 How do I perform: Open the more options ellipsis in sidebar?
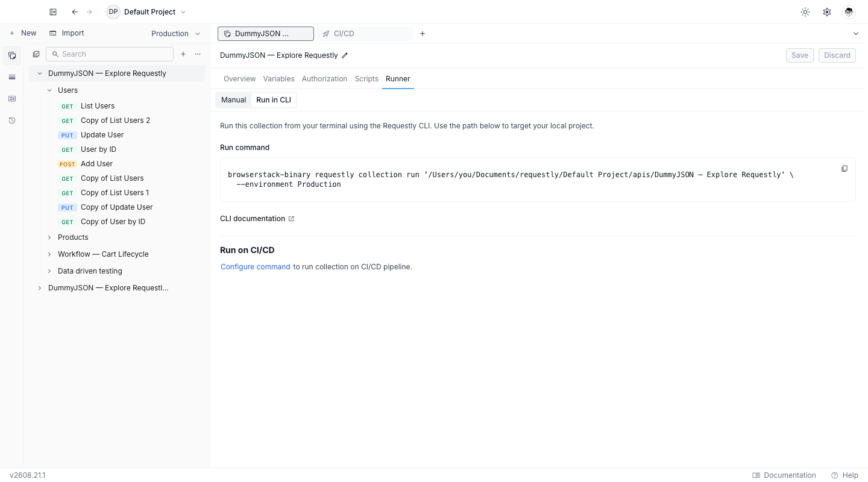pyautogui.click(x=198, y=54)
